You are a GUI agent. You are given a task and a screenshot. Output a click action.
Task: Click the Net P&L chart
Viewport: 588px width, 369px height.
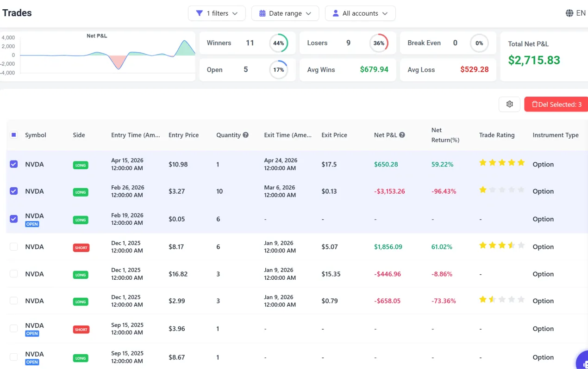tap(97, 55)
